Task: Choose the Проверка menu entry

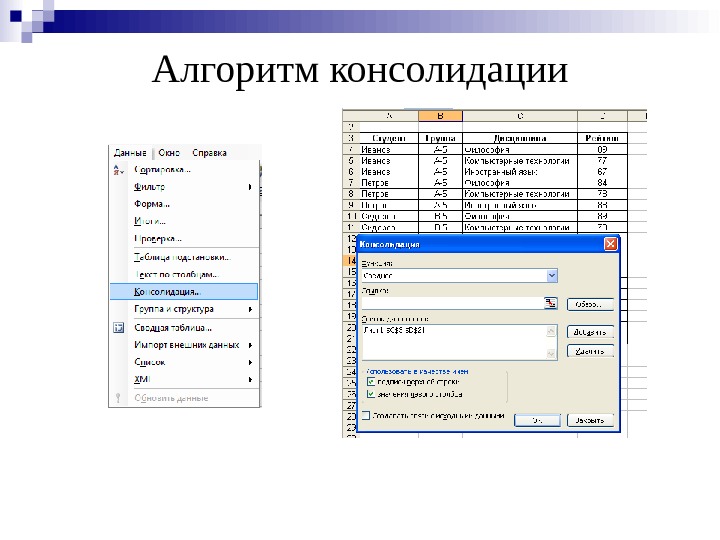Action: pyautogui.click(x=185, y=239)
